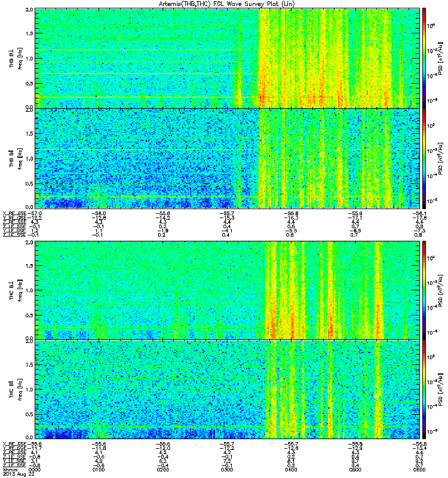Screen dimensions: 448x478
Task: Select the THB B-parallel spectrogram panel
Action: tap(228, 158)
